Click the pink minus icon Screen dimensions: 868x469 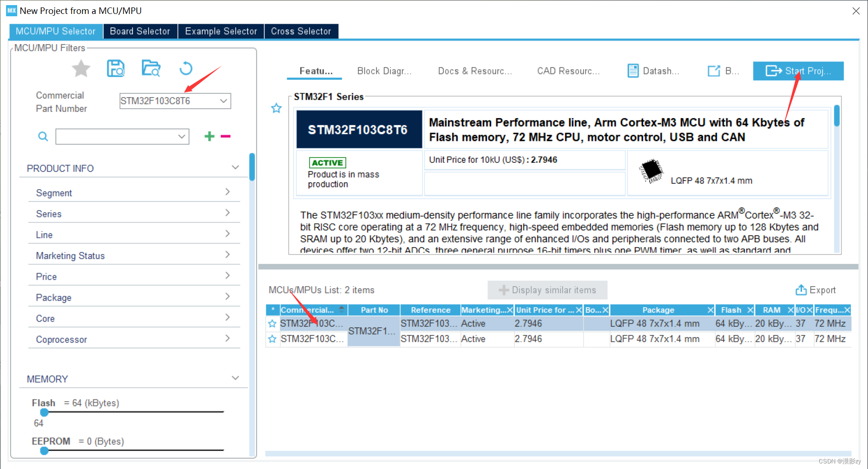click(226, 136)
